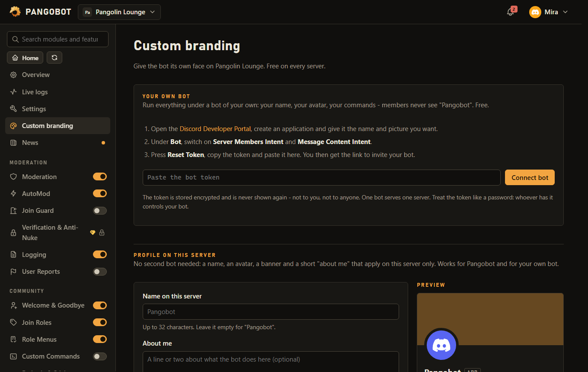The image size is (588, 372).
Task: Open the Discord Developer Portal link
Action: point(215,129)
